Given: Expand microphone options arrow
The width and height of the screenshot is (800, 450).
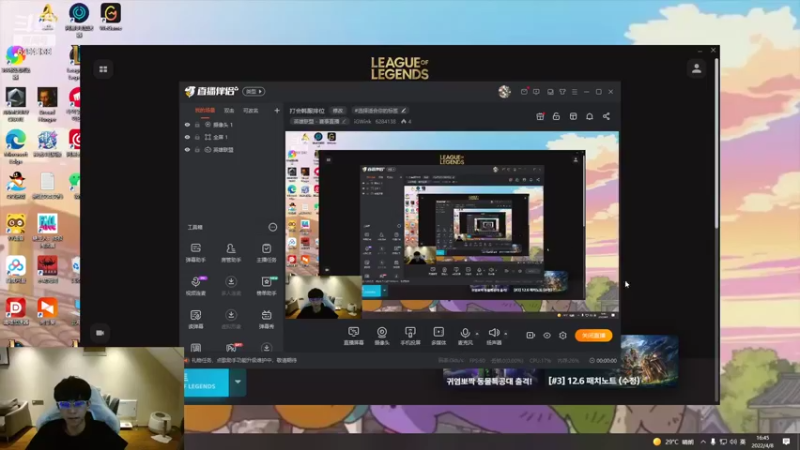Looking at the screenshot, I should 477,334.
